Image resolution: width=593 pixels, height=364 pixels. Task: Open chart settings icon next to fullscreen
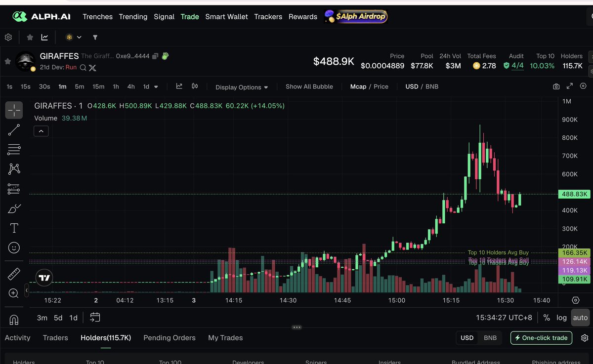(x=583, y=86)
